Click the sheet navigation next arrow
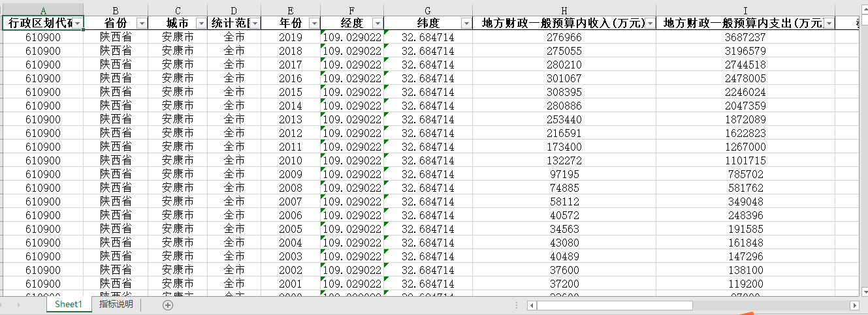The height and width of the screenshot is (315, 868). pos(18,305)
